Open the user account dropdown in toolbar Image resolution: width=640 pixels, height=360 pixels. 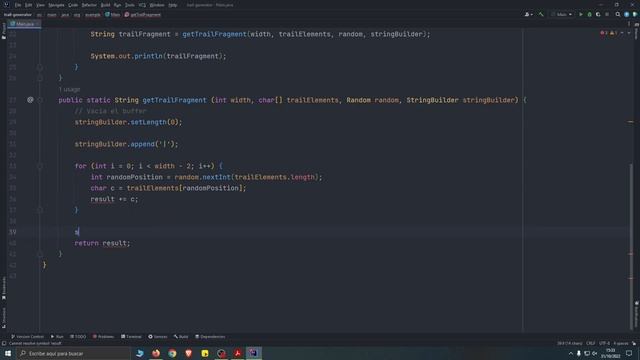(x=529, y=14)
